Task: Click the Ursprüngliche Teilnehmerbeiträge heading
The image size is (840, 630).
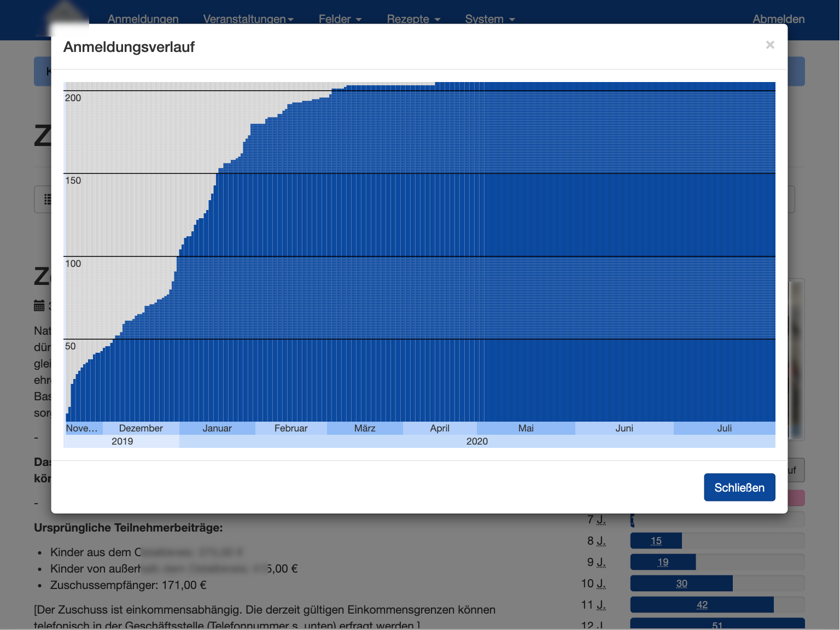Action: (129, 528)
